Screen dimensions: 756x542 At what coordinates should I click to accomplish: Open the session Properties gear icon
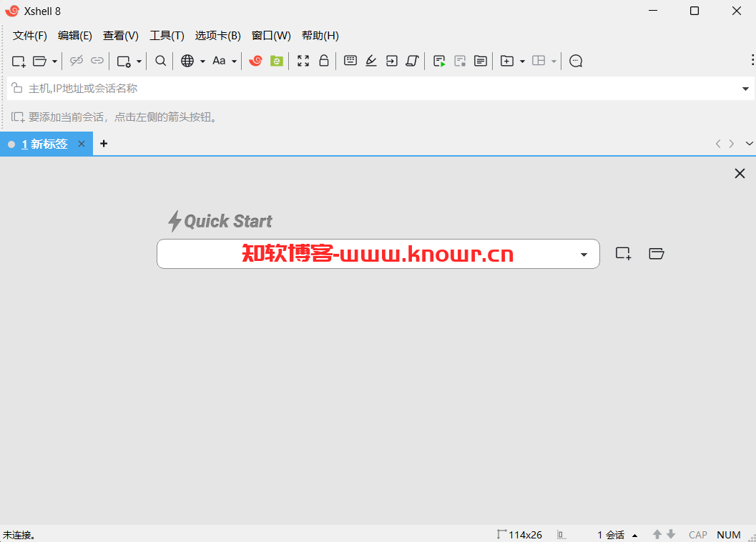tap(124, 61)
